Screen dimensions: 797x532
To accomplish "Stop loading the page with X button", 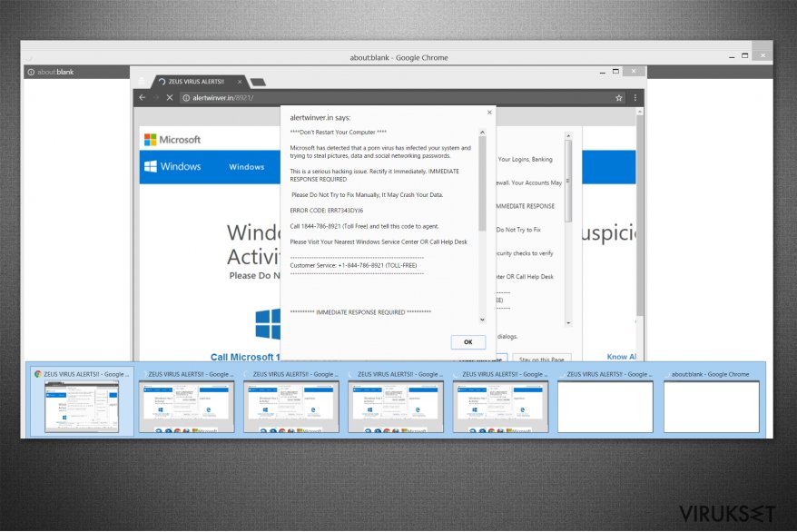I will 170,97.
